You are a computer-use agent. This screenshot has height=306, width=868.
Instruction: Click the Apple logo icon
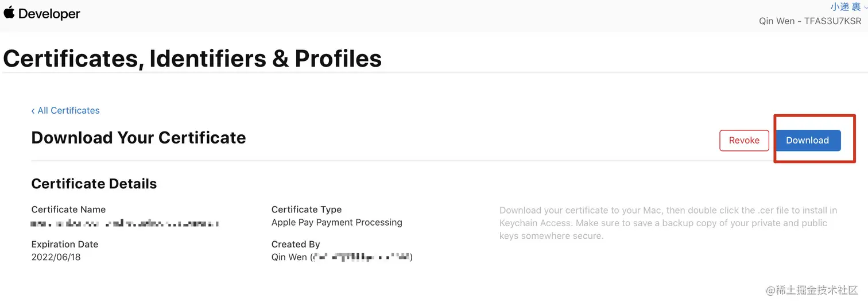click(9, 12)
